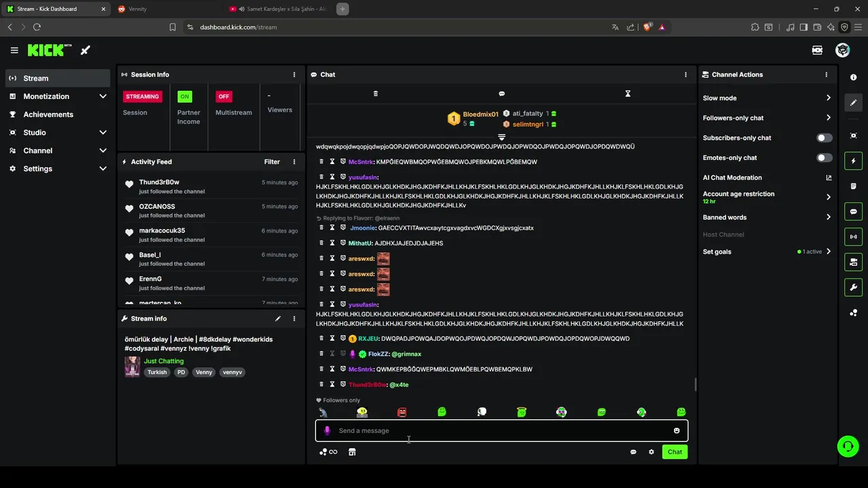Open the chat bubble icon in right sidebar

pos(854,211)
